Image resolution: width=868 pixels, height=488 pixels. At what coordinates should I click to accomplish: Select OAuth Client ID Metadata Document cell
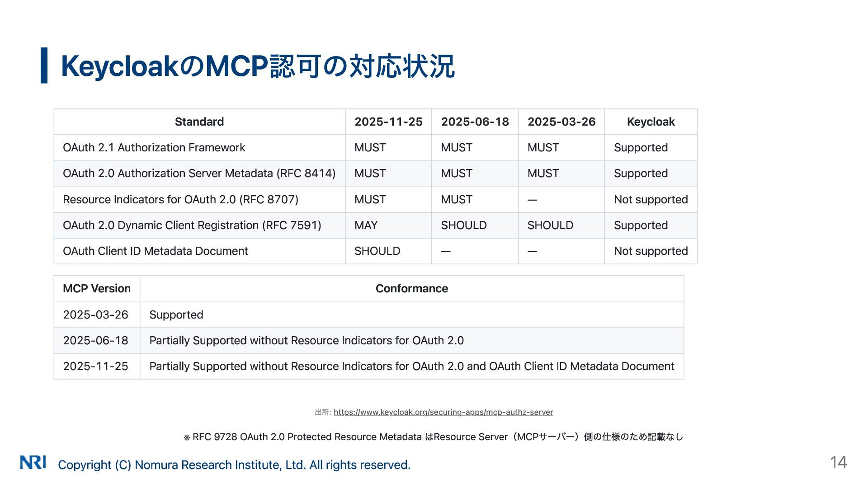(x=155, y=251)
